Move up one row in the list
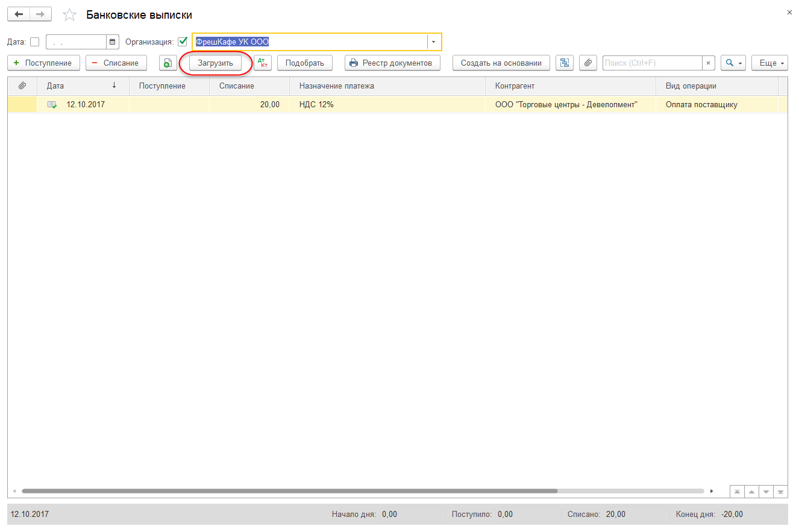Image resolution: width=799 pixels, height=532 pixels. (751, 492)
